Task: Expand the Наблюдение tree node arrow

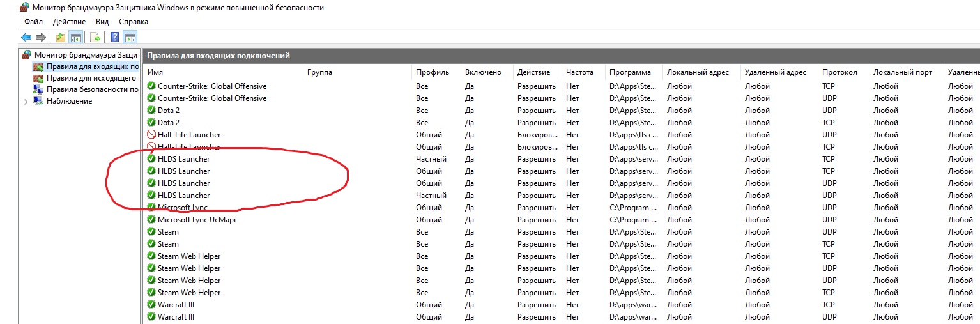Action: click(x=26, y=102)
